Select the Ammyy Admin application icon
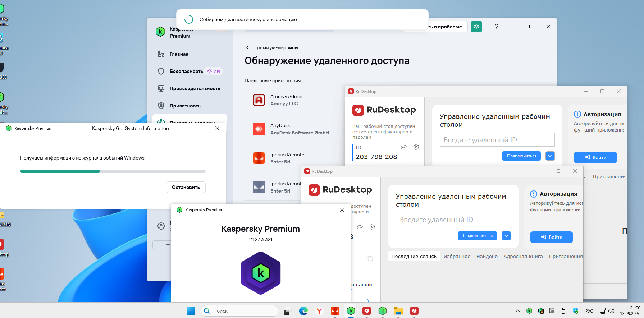The height and width of the screenshot is (318, 644). (x=259, y=100)
